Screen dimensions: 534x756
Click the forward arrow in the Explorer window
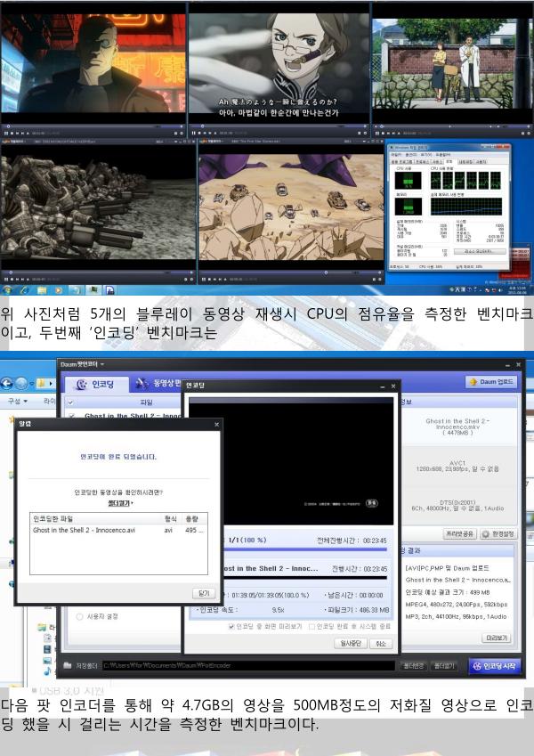coord(21,384)
